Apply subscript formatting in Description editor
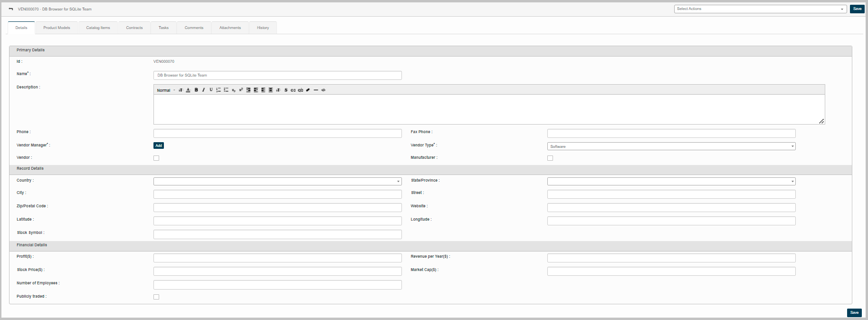 pos(233,90)
